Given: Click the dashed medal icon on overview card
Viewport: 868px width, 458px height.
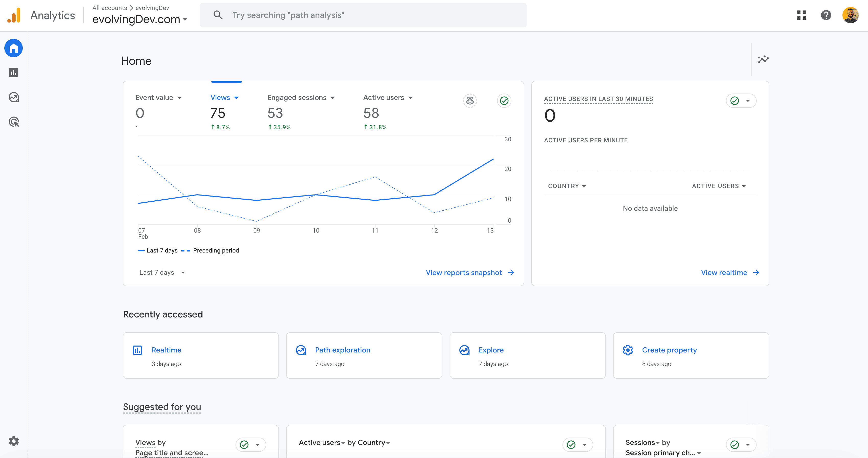Looking at the screenshot, I should [470, 101].
